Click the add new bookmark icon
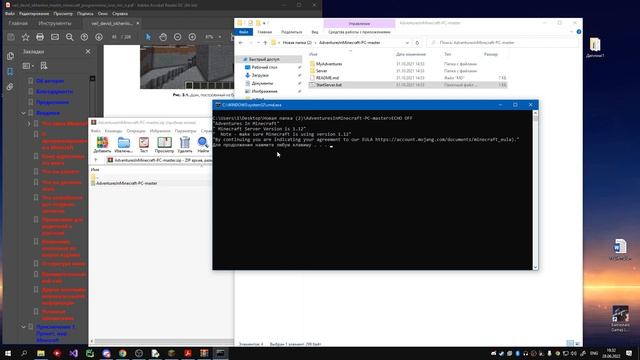This screenshot has height=360, width=640. 44,66
